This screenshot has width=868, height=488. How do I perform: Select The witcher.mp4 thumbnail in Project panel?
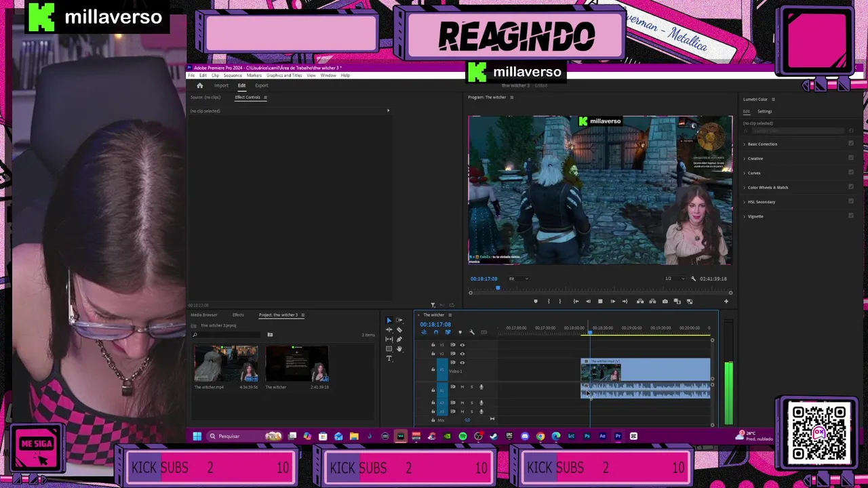pyautogui.click(x=226, y=364)
